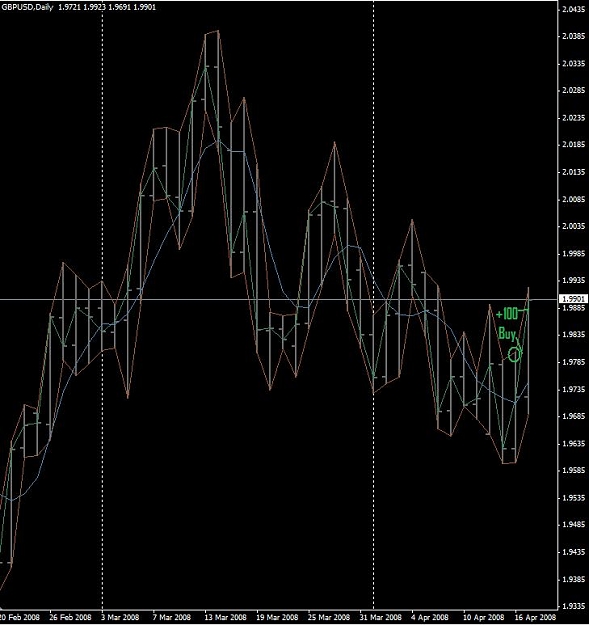
Task: Select the 1.9901 current price label
Action: tap(574, 299)
